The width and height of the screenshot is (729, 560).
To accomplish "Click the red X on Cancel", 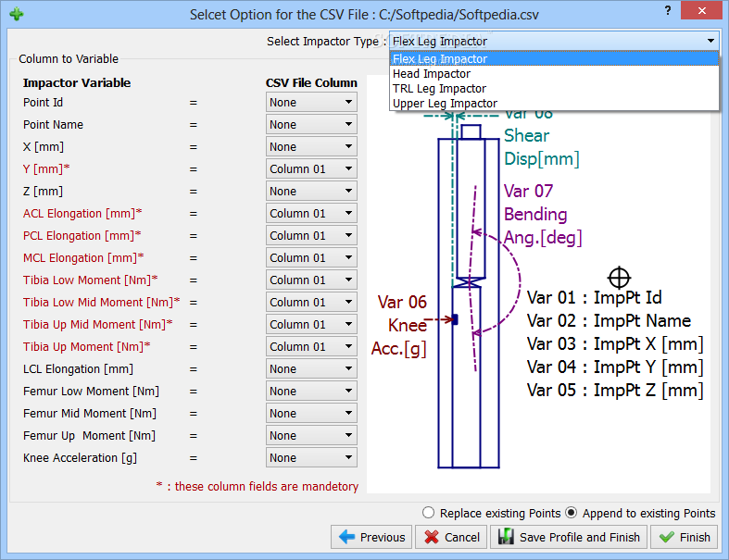I will pos(431,537).
